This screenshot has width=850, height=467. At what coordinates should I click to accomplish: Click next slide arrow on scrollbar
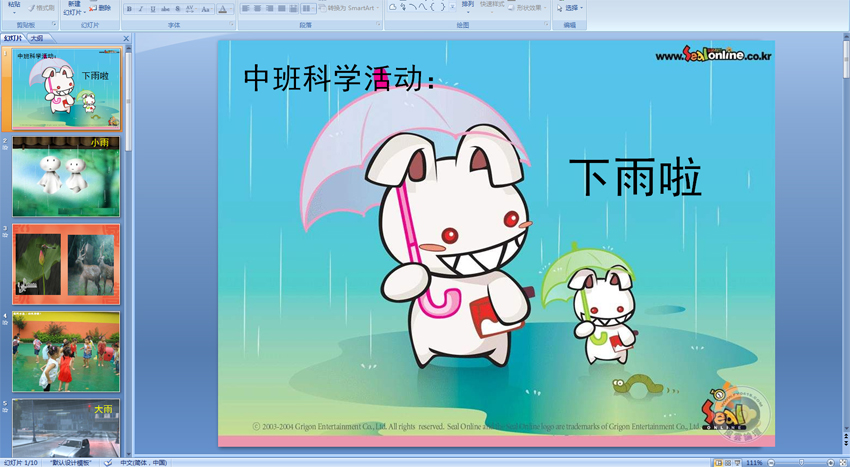pyautogui.click(x=846, y=444)
